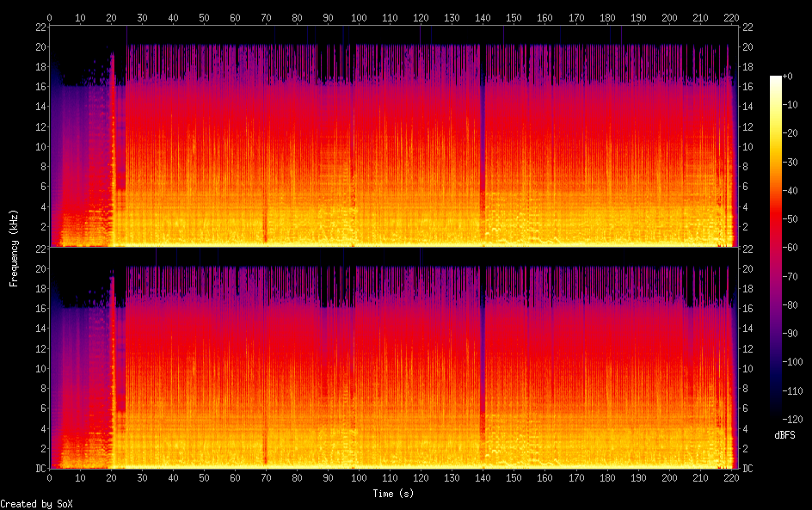Select the "-80" value on the color scale
This screenshot has height=510, width=812.
[790, 305]
